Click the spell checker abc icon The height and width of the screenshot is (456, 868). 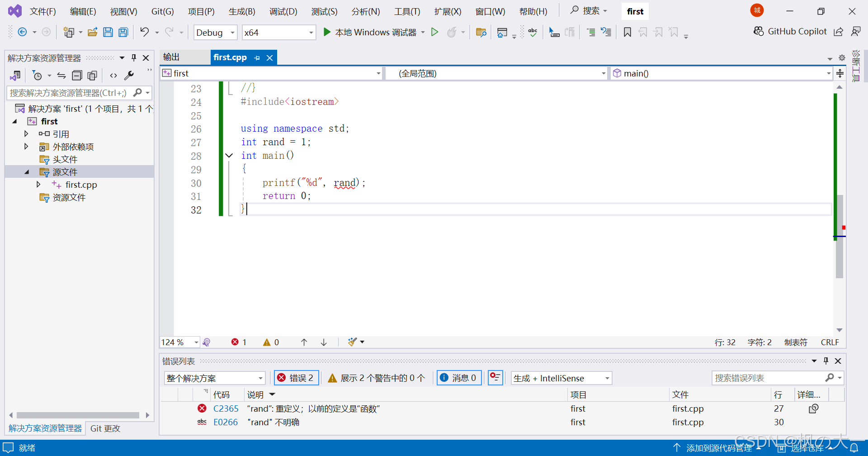[x=533, y=32]
